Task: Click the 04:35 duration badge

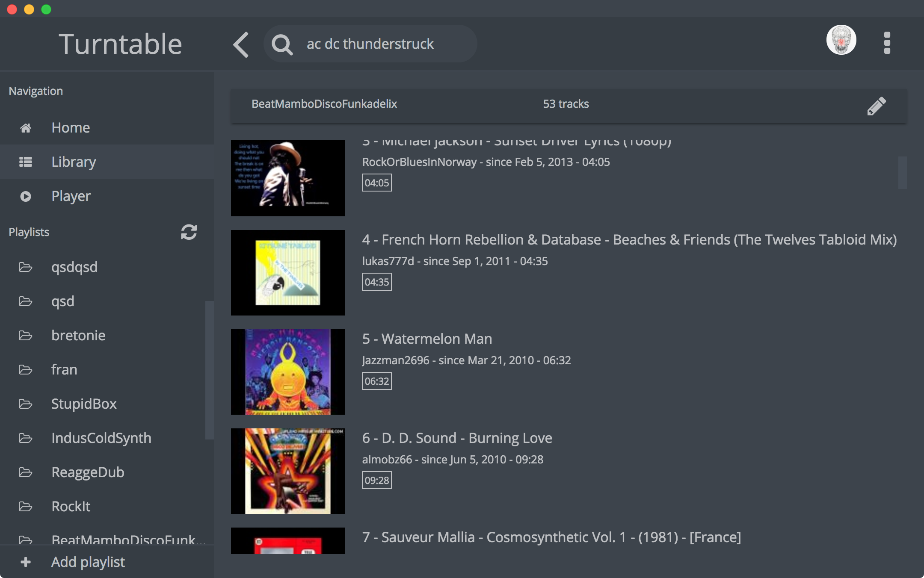Action: click(377, 282)
